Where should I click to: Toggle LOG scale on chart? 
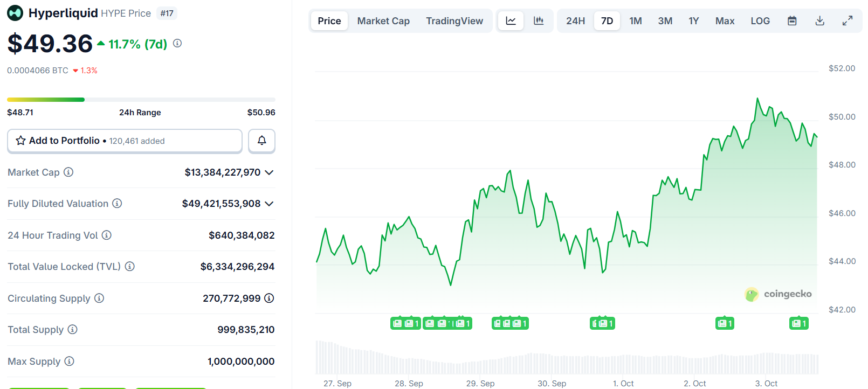(760, 21)
